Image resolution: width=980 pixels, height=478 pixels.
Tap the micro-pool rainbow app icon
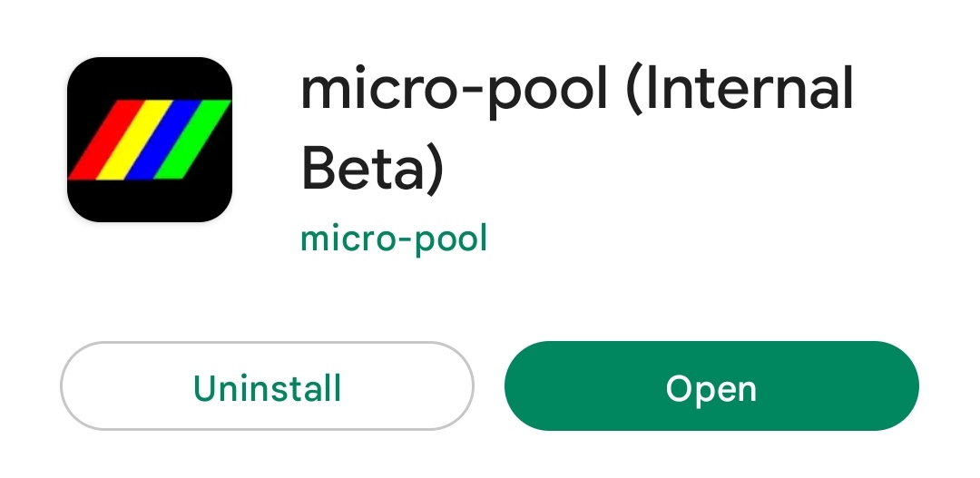(x=150, y=140)
